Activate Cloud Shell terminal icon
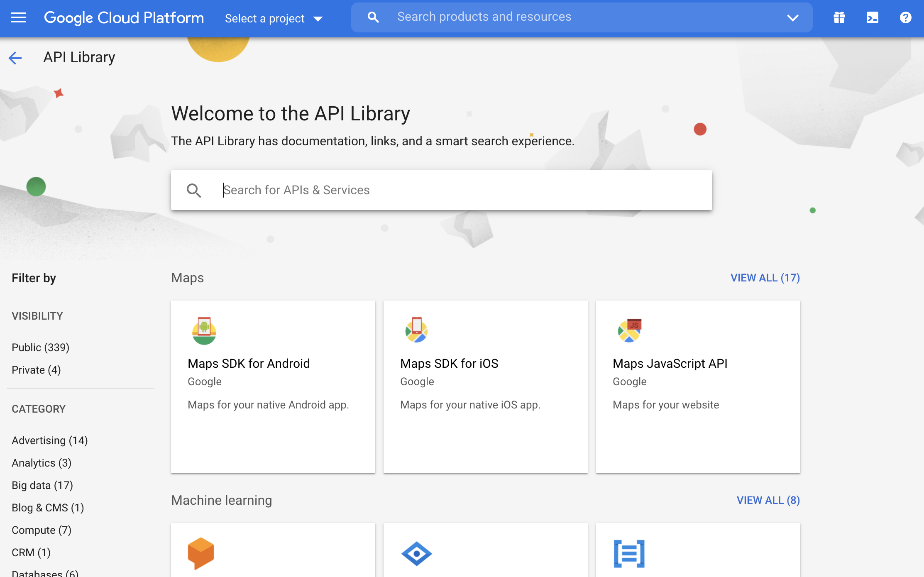924x577 pixels. (x=872, y=17)
